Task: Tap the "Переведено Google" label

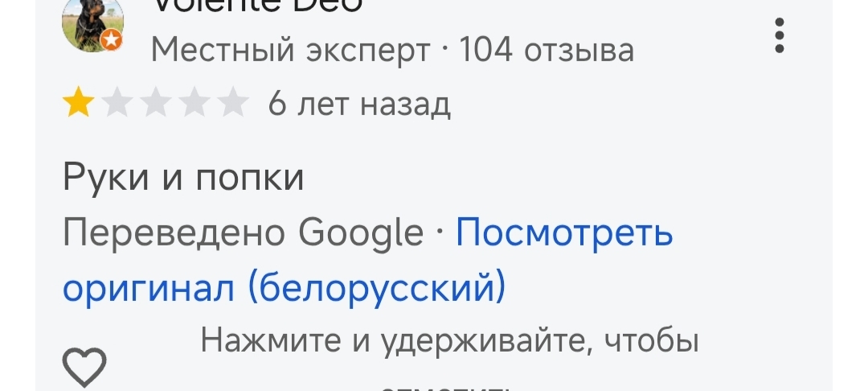Action: click(x=243, y=233)
